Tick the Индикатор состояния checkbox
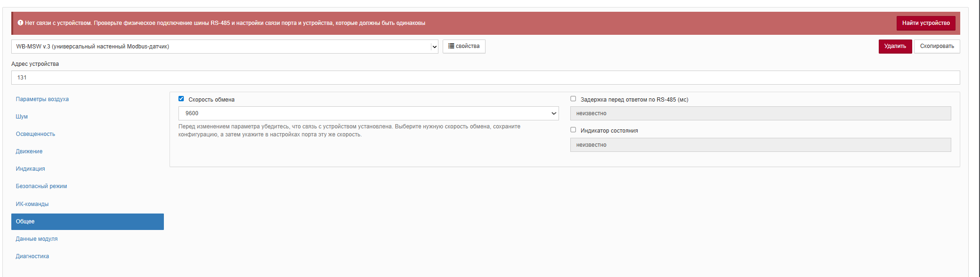This screenshot has width=980, height=277. coord(573,130)
